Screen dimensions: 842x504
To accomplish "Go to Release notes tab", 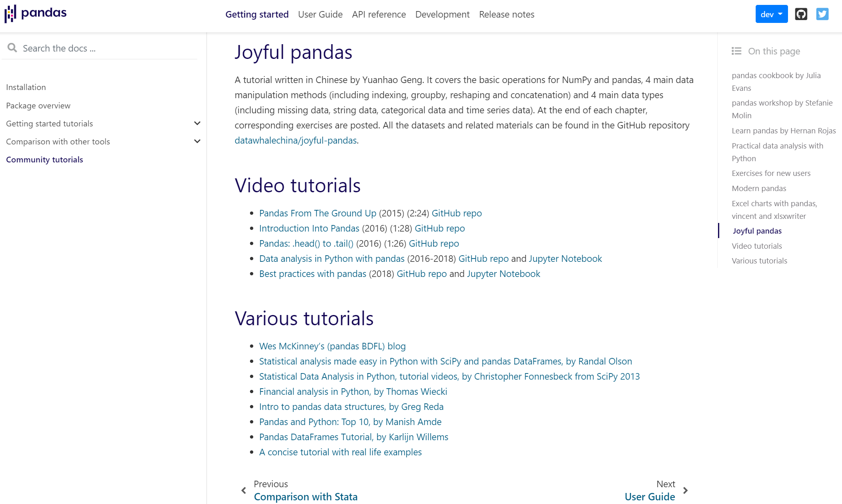I will point(507,14).
